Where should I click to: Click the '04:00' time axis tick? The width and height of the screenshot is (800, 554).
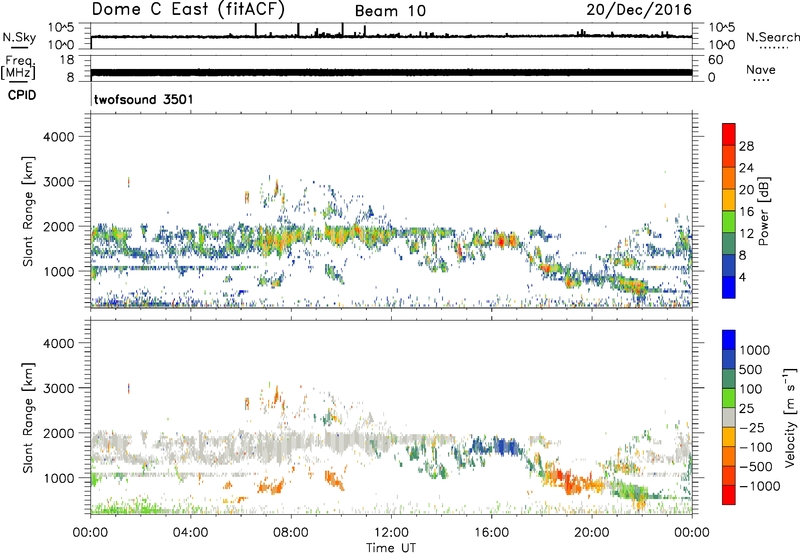pyautogui.click(x=191, y=533)
